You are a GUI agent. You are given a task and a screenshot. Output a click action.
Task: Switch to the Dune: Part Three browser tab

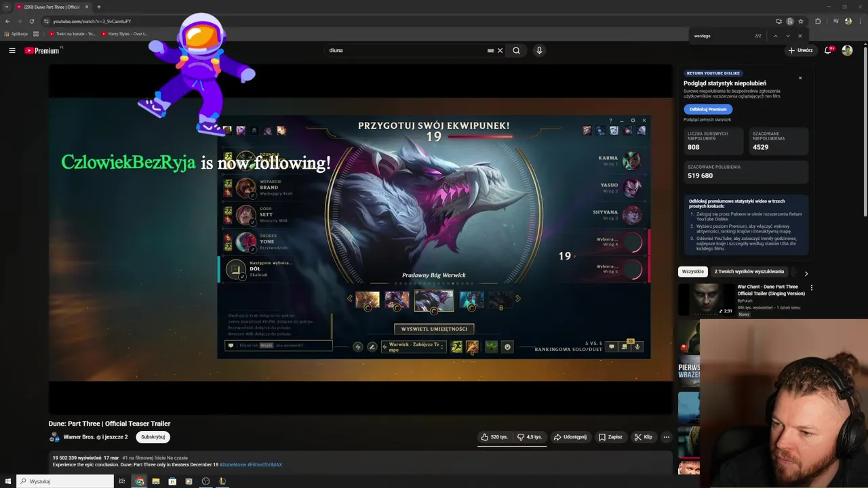click(52, 7)
